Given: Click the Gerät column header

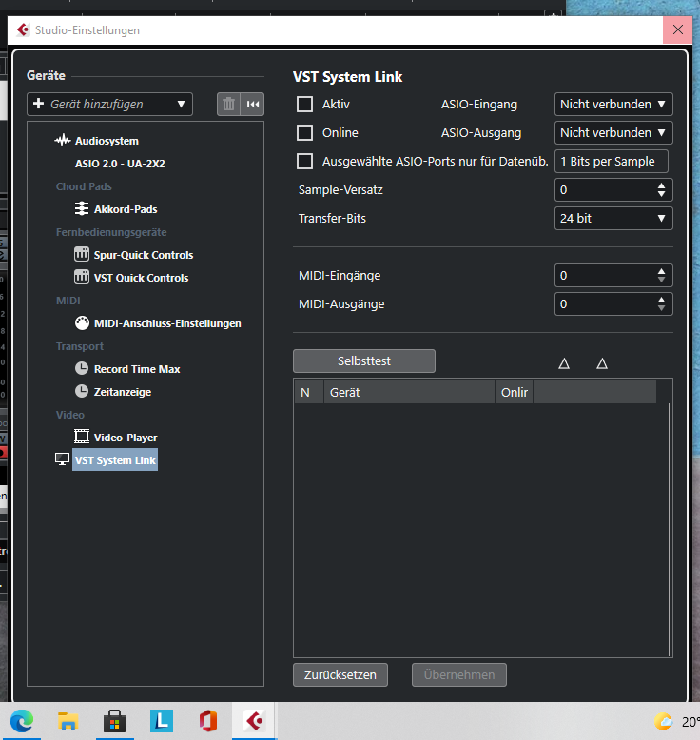Looking at the screenshot, I should pos(409,392).
